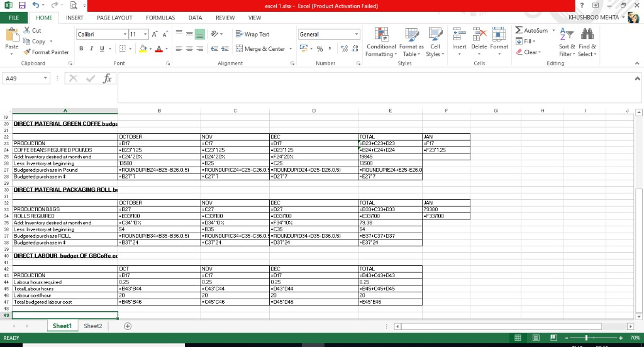Click AutoSum button
This screenshot has width=644, height=347.
pos(531,30)
